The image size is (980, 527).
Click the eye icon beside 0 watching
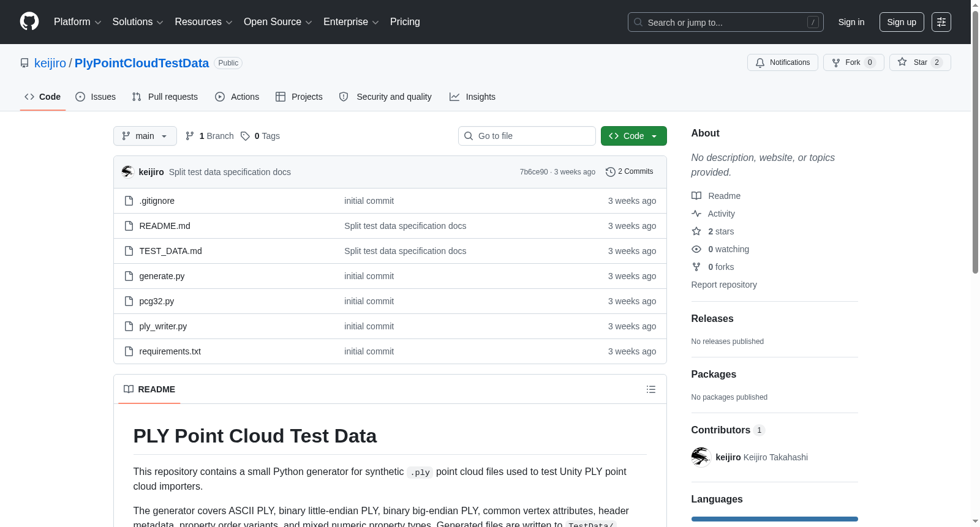[x=696, y=249]
